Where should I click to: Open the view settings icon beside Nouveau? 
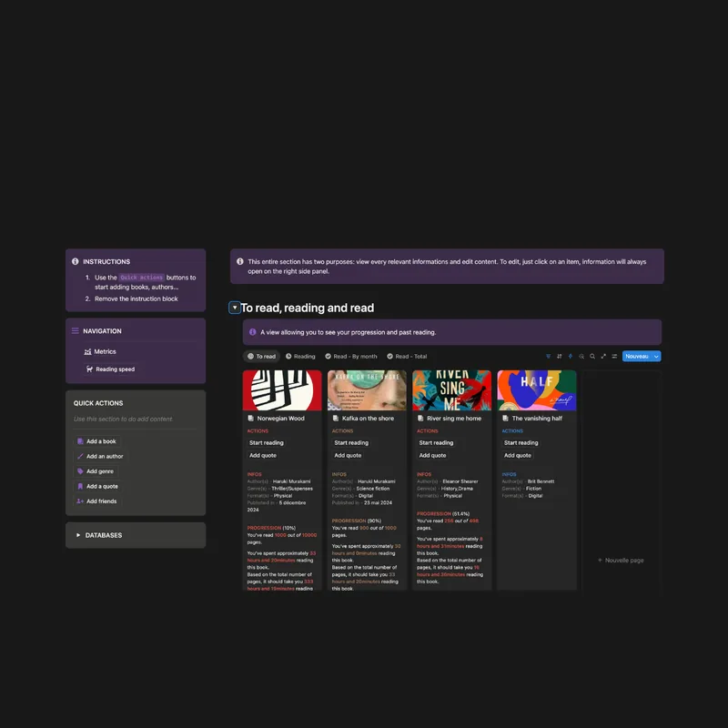point(615,356)
